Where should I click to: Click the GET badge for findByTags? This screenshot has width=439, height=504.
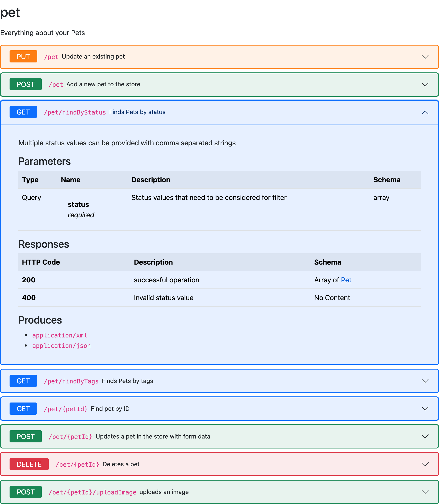(23, 381)
